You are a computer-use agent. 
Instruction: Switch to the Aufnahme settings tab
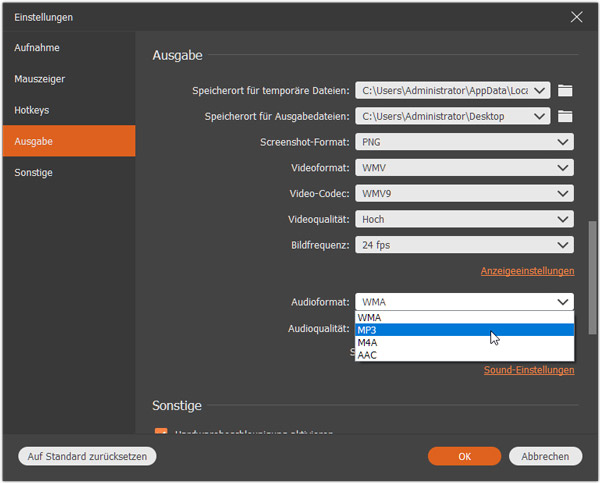click(68, 48)
